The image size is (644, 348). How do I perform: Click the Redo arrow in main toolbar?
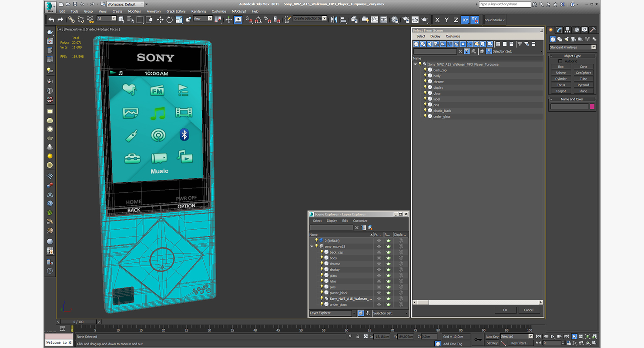pyautogui.click(x=60, y=20)
